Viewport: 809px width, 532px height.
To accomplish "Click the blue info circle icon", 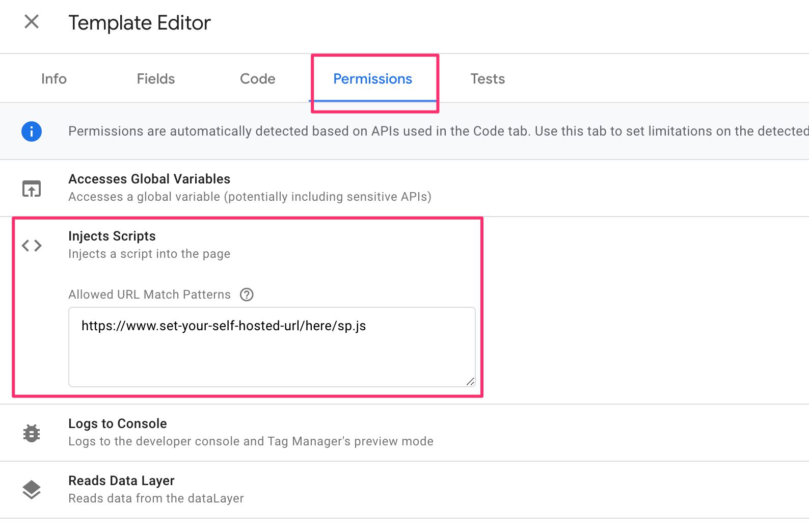I will pyautogui.click(x=32, y=131).
